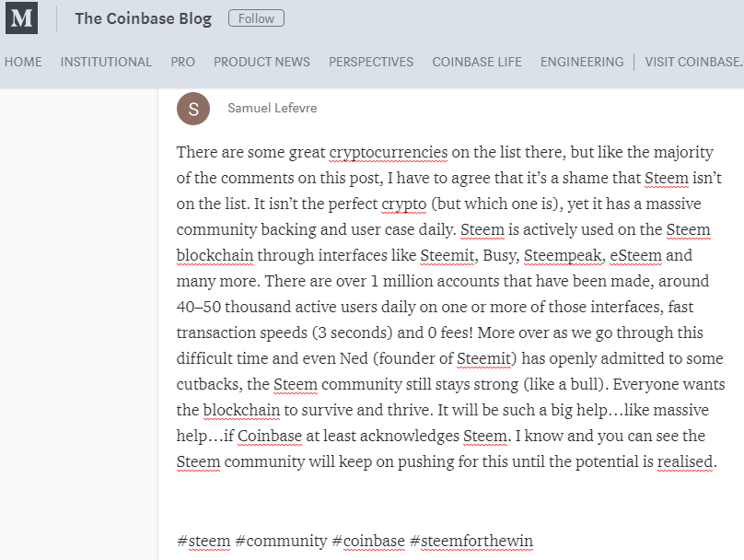
Task: Click the #steem hashtag
Action: [x=203, y=541]
